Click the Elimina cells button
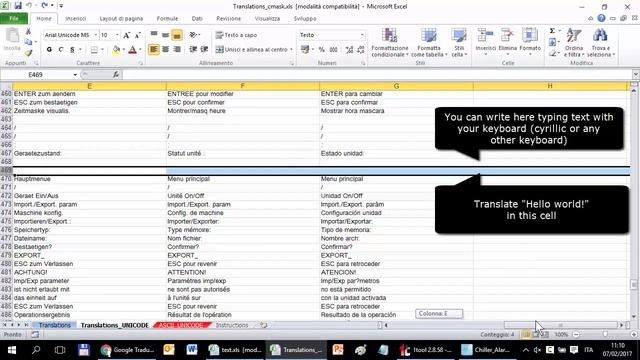The height and width of the screenshot is (360, 640). [508, 42]
